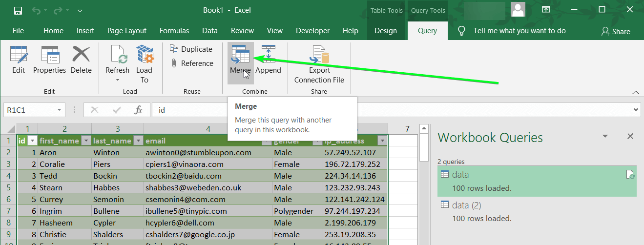
Task: Open Customize Quick Access Toolbar dropdown
Action: pos(80,10)
